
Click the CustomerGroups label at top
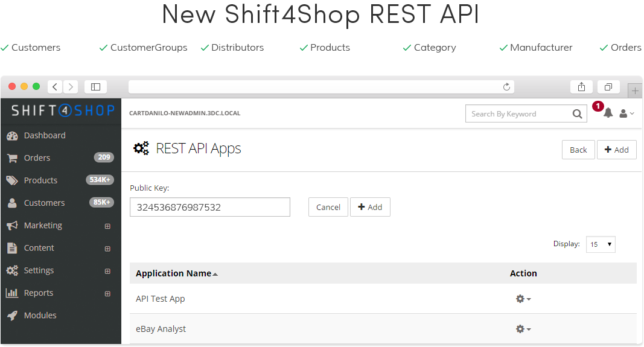pyautogui.click(x=148, y=48)
